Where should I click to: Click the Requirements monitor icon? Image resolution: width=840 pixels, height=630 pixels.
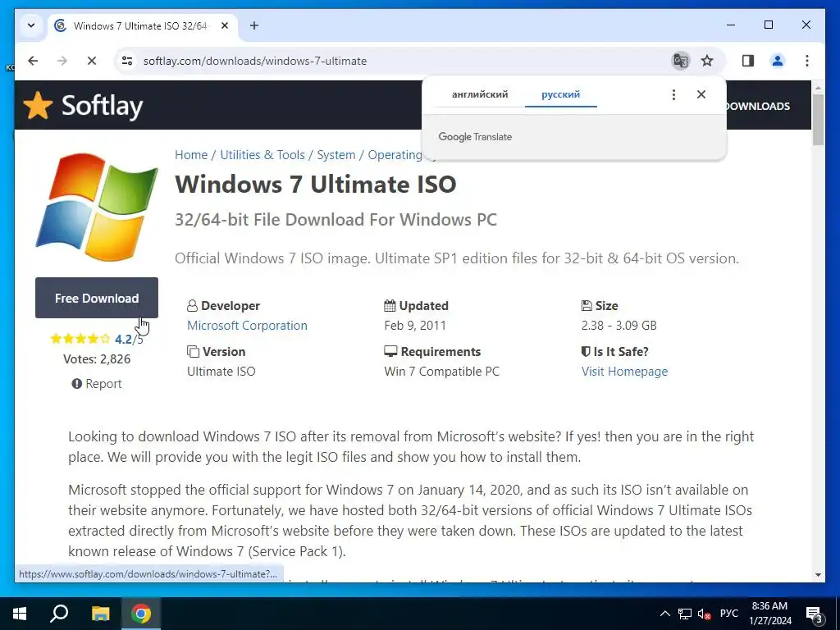[x=390, y=351]
